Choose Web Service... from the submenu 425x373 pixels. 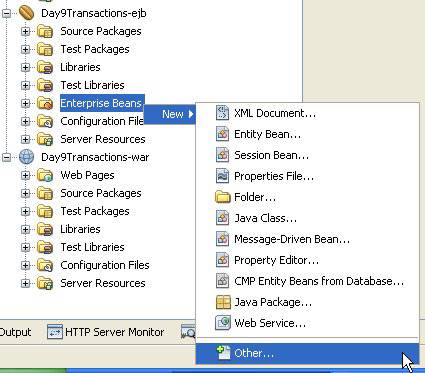[x=307, y=323]
